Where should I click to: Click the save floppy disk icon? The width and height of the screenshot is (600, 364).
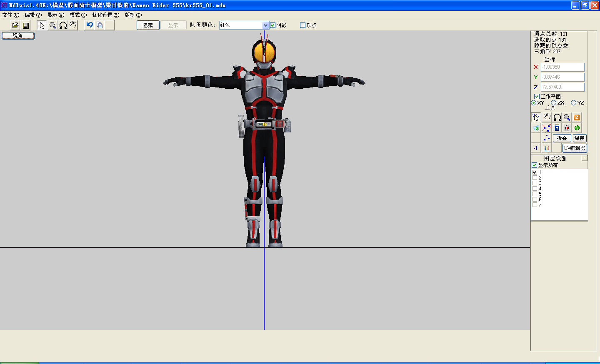pos(26,25)
